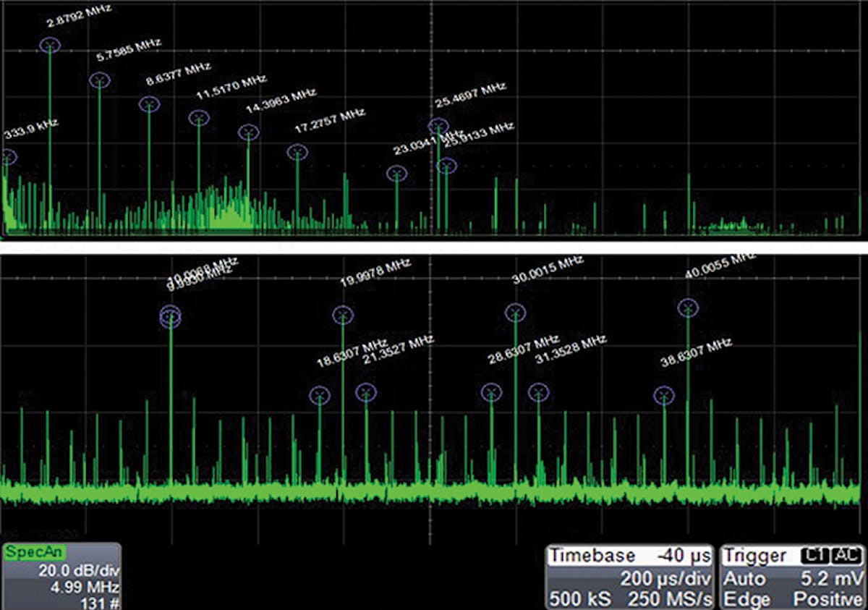Select the 11.5170 MHz peak marker
This screenshot has width=868, height=610.
click(199, 118)
